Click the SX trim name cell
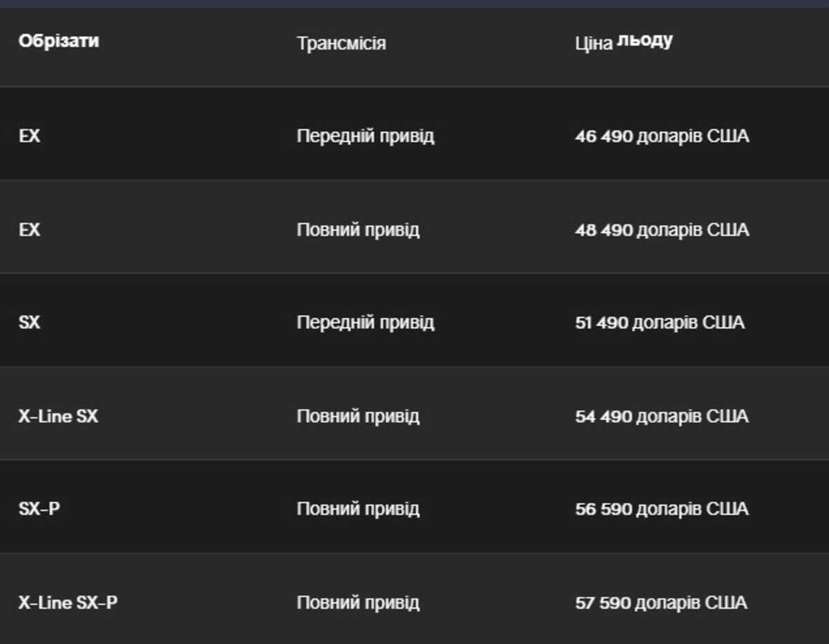The height and width of the screenshot is (644, 829). (x=30, y=323)
